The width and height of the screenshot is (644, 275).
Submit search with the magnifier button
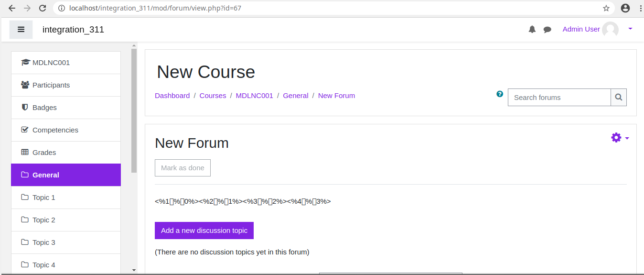[x=619, y=97]
